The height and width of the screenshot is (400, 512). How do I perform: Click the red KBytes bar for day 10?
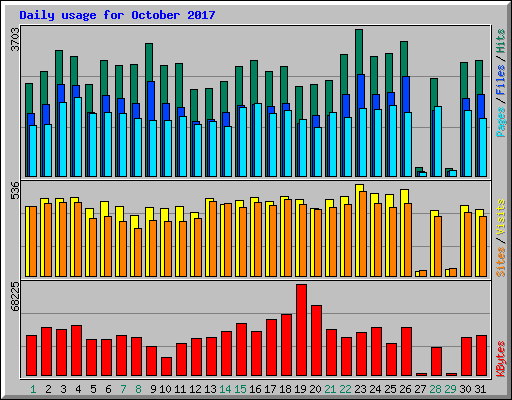(166, 367)
